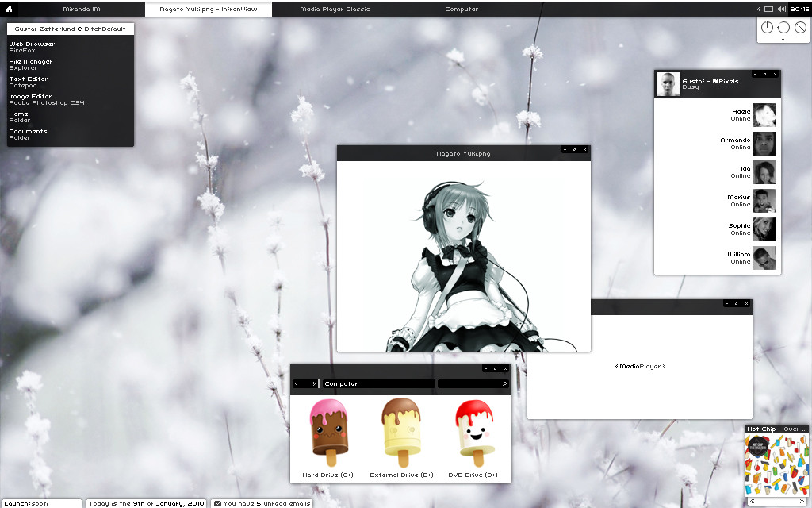Click the 20:16 clock
This screenshot has width=812, height=508.
pos(799,9)
